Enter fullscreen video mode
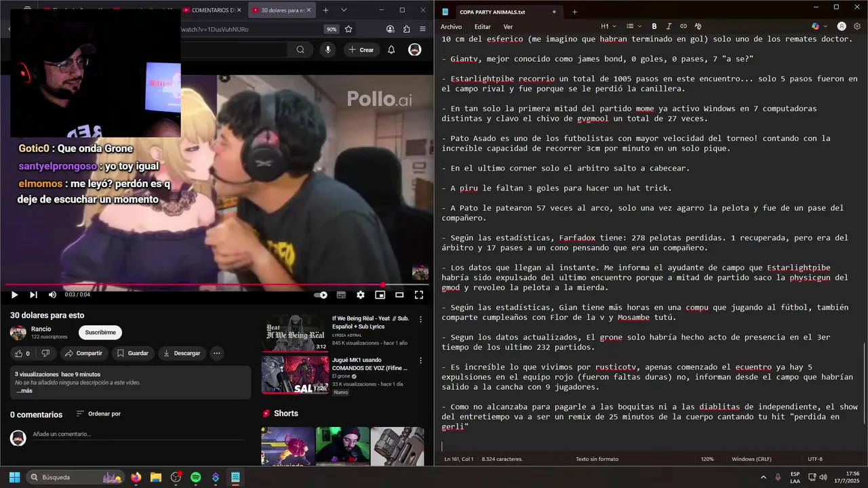The height and width of the screenshot is (488, 868). coord(419,295)
